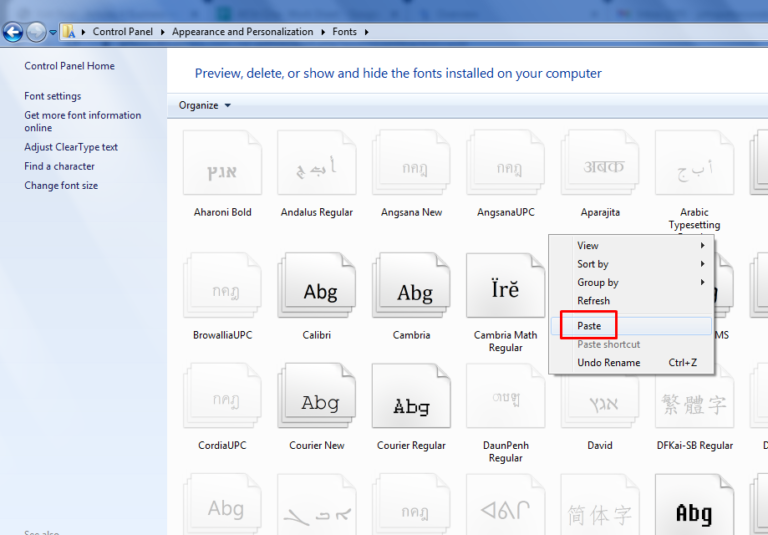Select bottom-row font with simplified Chinese sample

click(600, 505)
